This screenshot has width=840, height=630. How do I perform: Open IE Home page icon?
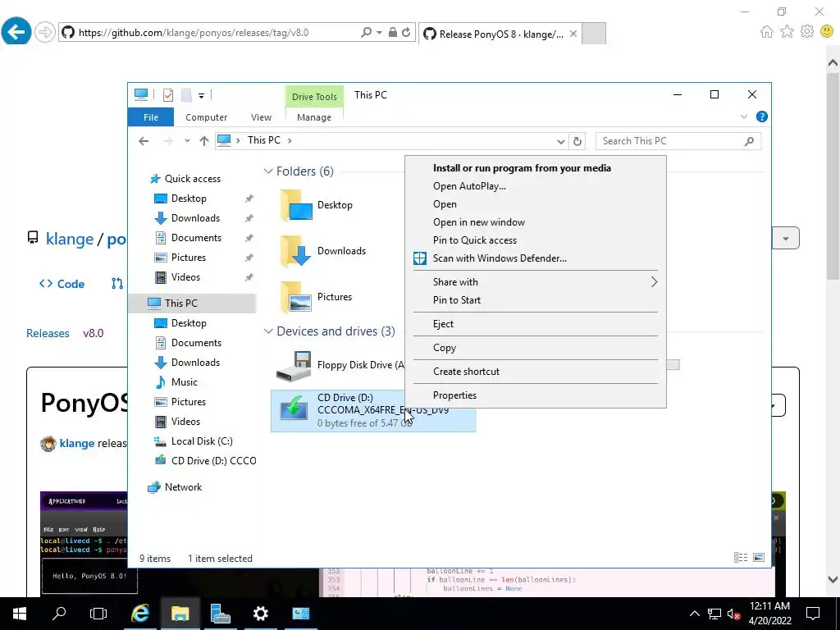(767, 32)
